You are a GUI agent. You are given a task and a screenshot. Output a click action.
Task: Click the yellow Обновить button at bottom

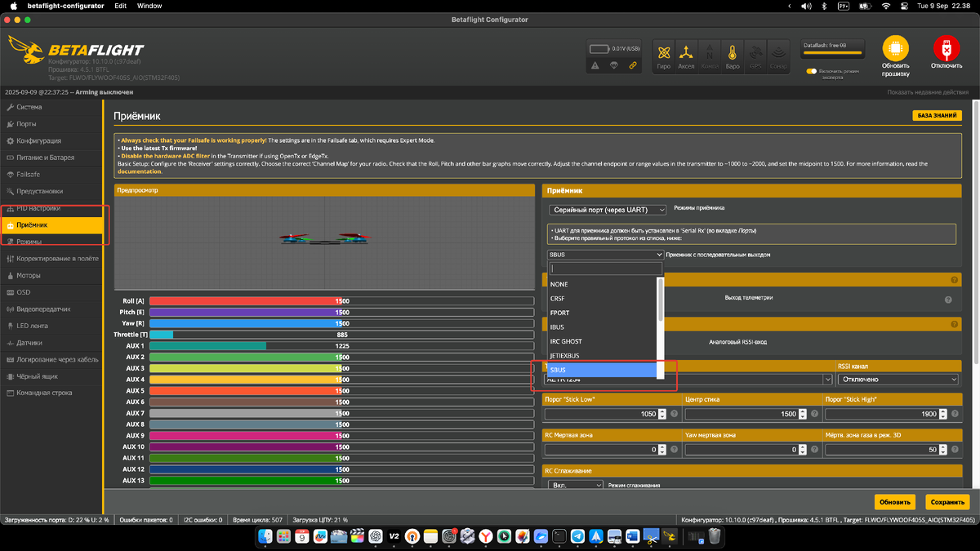coord(895,502)
